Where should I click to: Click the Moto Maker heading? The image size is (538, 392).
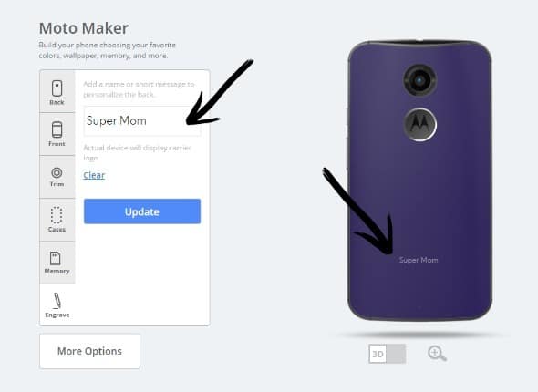(x=84, y=28)
